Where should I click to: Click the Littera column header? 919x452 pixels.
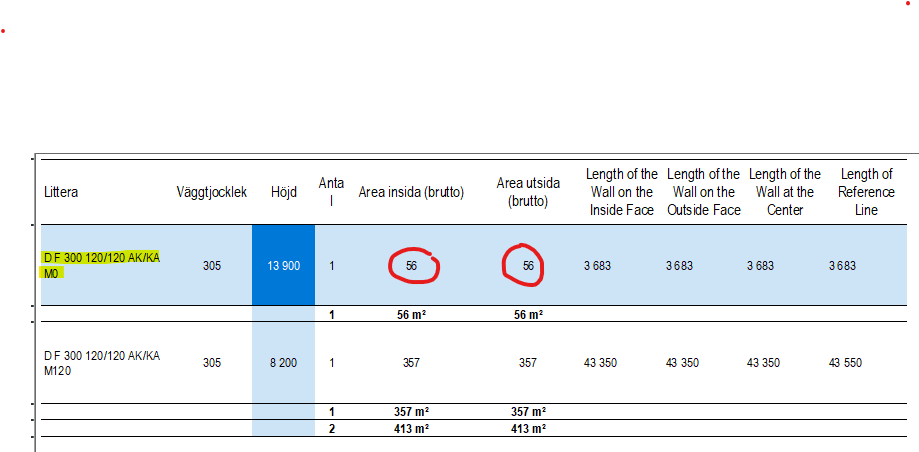(x=62, y=192)
